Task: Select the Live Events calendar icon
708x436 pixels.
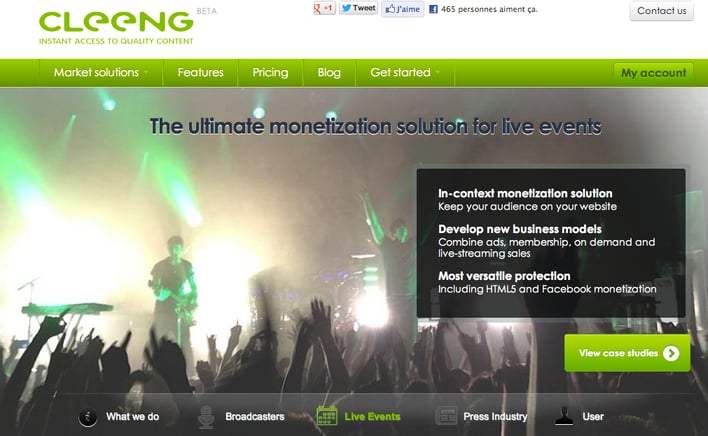Action: 327,416
